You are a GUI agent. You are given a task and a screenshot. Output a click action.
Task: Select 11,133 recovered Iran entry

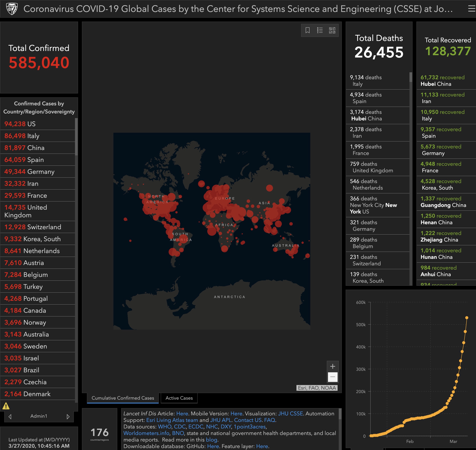tap(446, 98)
